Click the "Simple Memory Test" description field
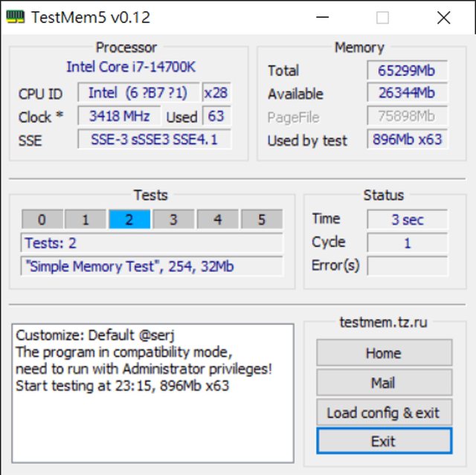The height and width of the screenshot is (475, 476). pyautogui.click(x=152, y=266)
